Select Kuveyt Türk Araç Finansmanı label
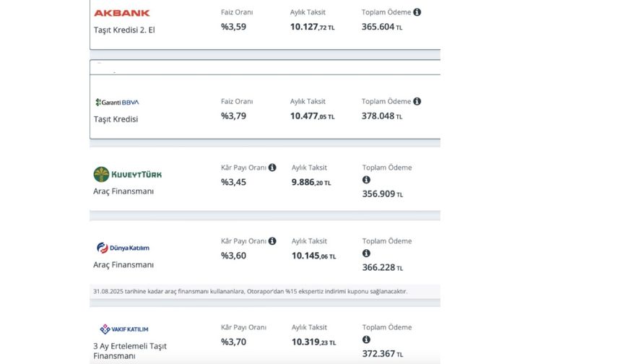The width and height of the screenshot is (621, 364). (x=123, y=191)
